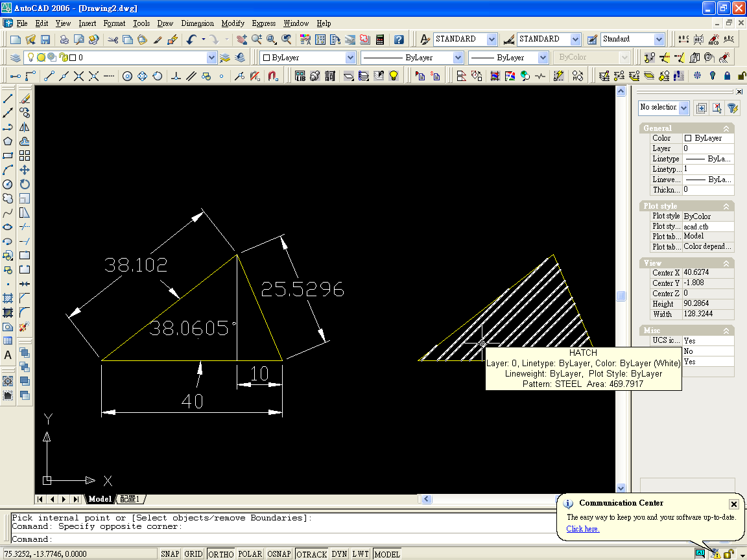Click the Center X value 40.6274

pyautogui.click(x=708, y=272)
